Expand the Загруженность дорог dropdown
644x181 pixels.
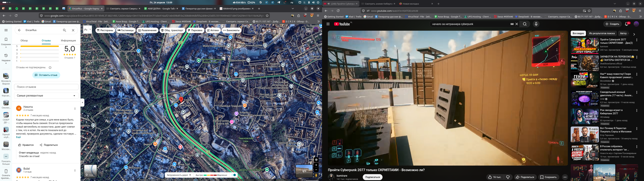tap(179, 175)
